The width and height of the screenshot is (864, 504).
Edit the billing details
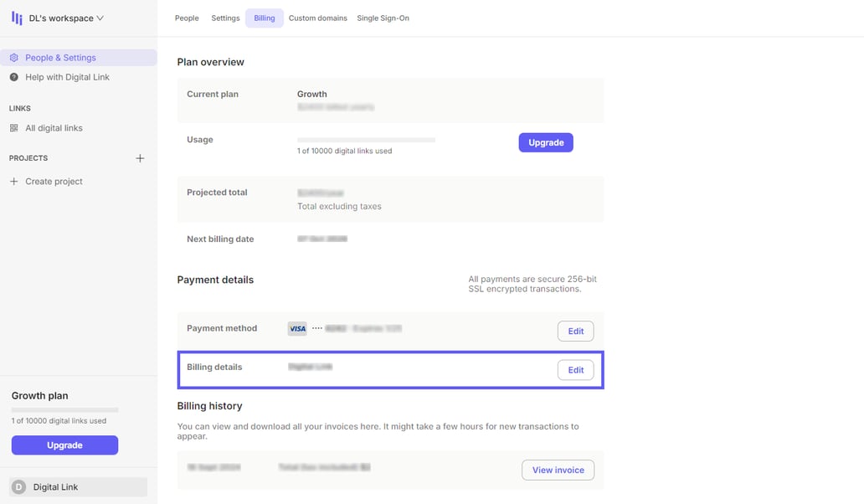coord(575,369)
